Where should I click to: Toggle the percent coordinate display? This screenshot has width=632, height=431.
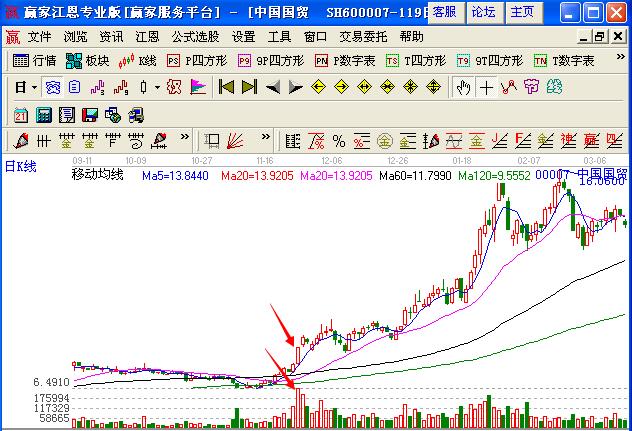point(339,140)
